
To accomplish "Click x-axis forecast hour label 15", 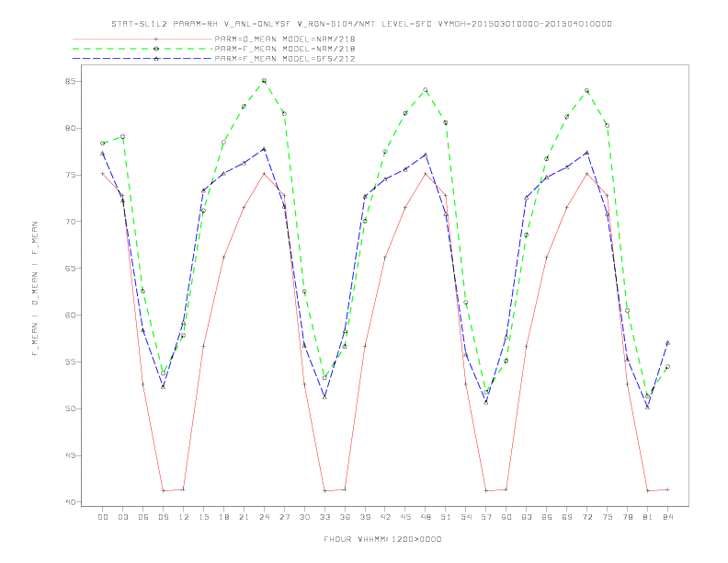I will (x=203, y=517).
